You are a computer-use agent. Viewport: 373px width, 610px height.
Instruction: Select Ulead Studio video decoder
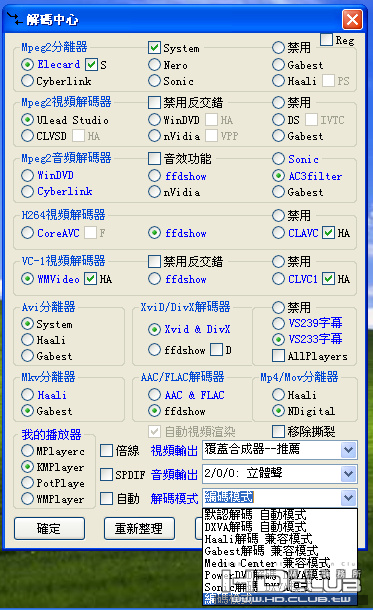coord(27,119)
